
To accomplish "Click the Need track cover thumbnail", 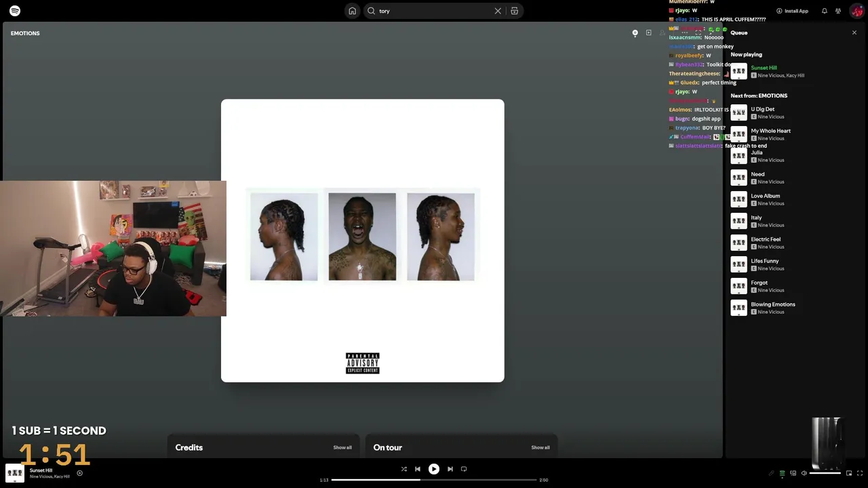I will point(738,178).
